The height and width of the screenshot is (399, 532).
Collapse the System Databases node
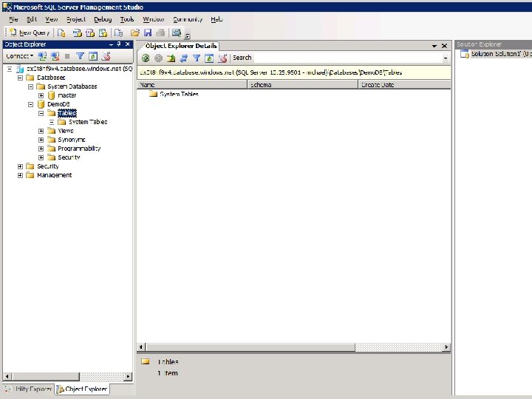pos(30,86)
